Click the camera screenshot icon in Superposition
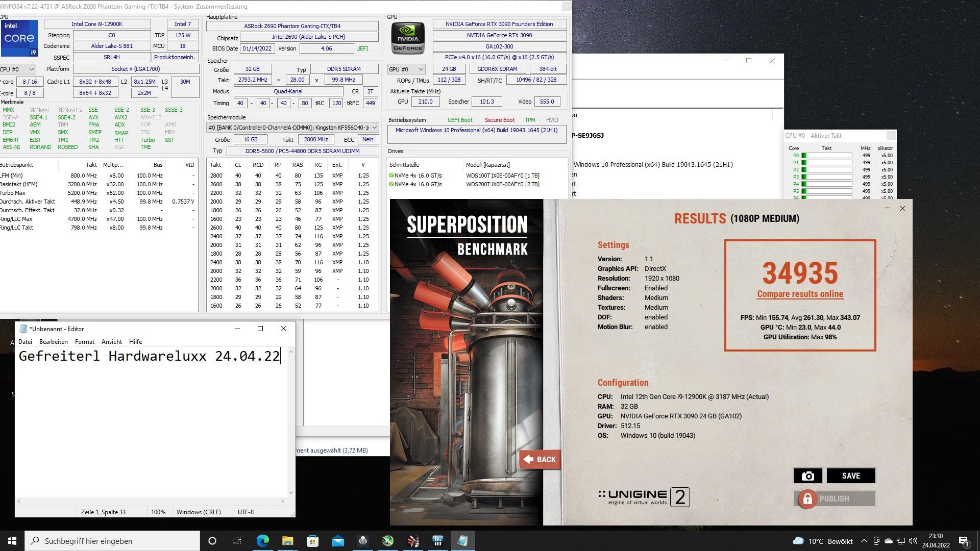Viewport: 980px width, 551px height. pos(807,475)
